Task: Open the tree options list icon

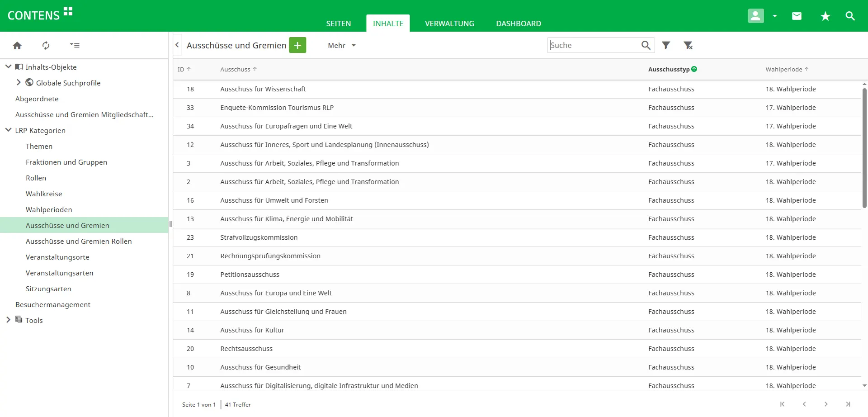Action: pos(75,45)
